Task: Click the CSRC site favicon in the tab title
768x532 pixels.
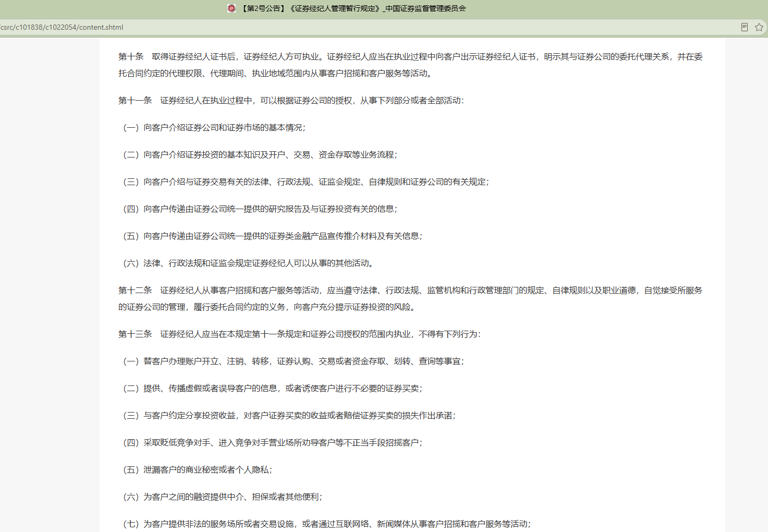Action: coord(231,8)
